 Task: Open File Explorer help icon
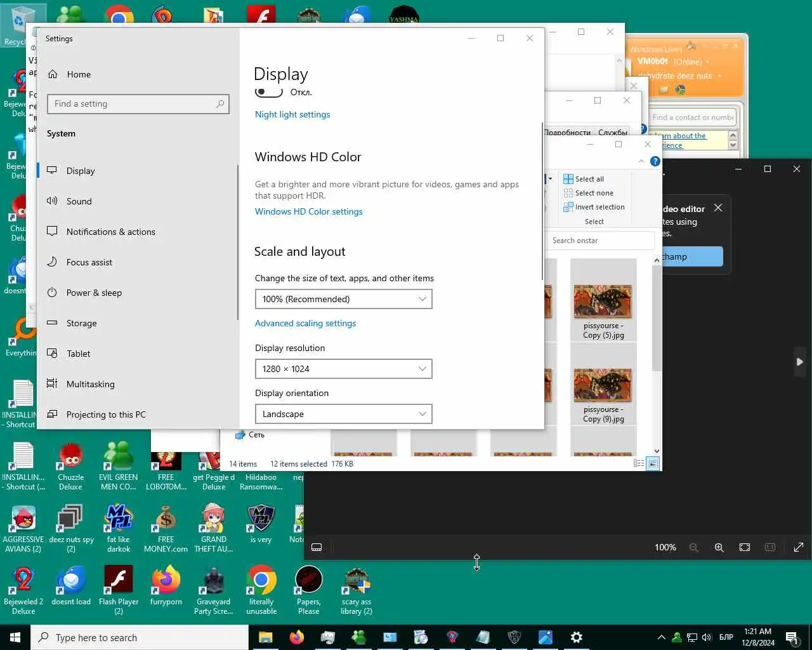(655, 161)
